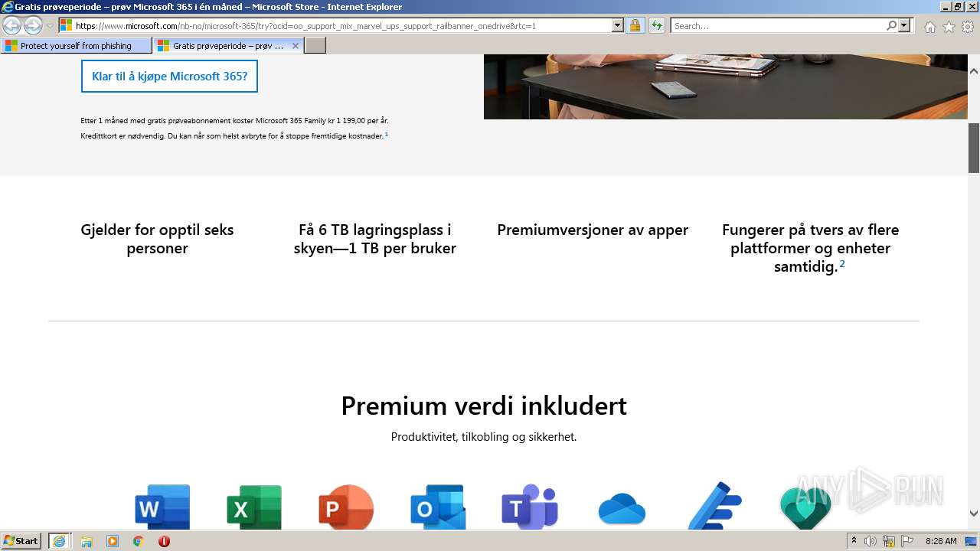Click the Family Safety heart icon
This screenshot has height=551, width=980.
(805, 509)
